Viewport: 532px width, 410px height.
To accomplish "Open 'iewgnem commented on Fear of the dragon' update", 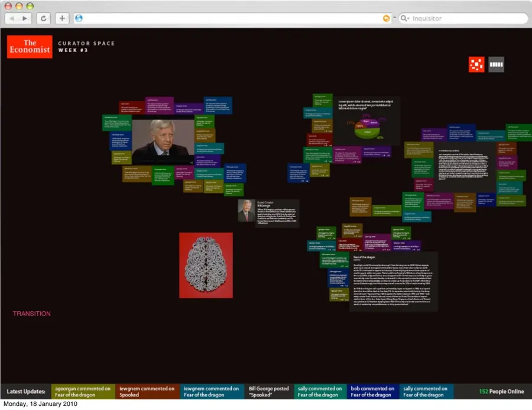I will click(x=212, y=391).
